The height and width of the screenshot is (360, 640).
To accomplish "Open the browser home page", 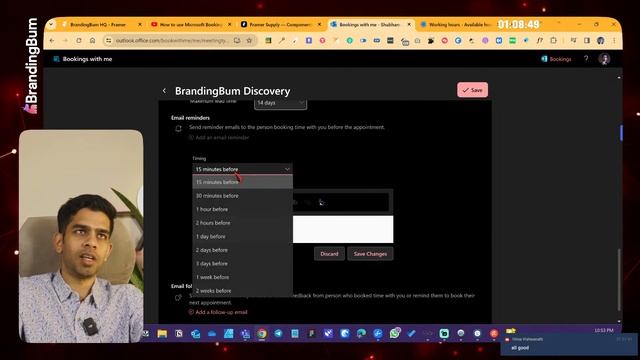I will 93,40.
